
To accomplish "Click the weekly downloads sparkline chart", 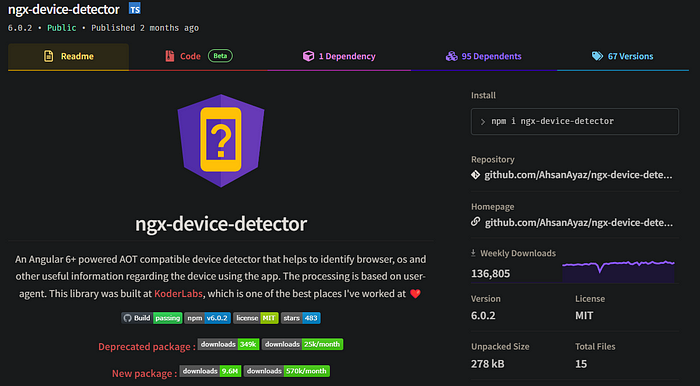I will click(618, 271).
